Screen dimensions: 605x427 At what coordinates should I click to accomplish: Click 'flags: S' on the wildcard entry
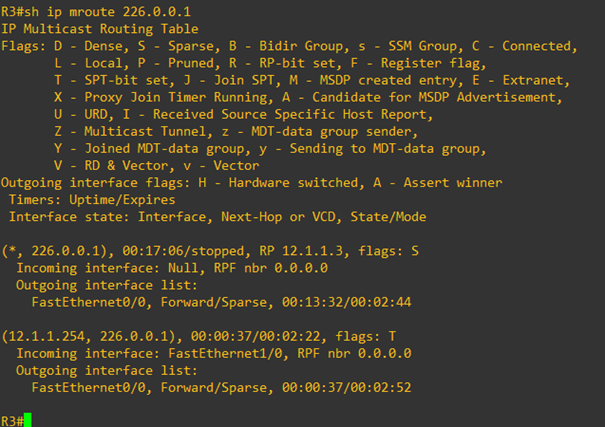389,251
